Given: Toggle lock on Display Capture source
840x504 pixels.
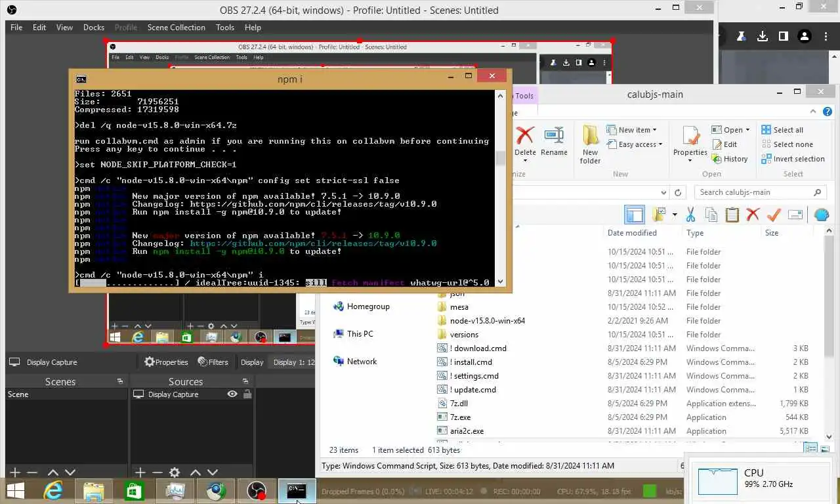Looking at the screenshot, I should pos(247,394).
